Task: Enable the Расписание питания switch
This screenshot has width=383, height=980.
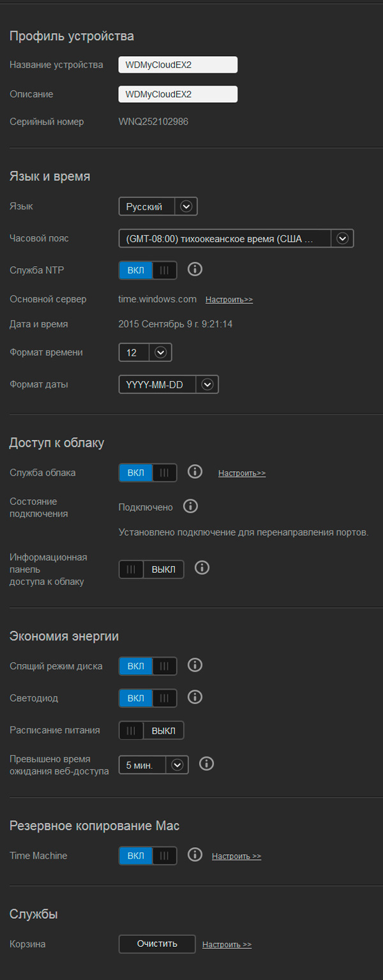Action: pyautogui.click(x=151, y=730)
